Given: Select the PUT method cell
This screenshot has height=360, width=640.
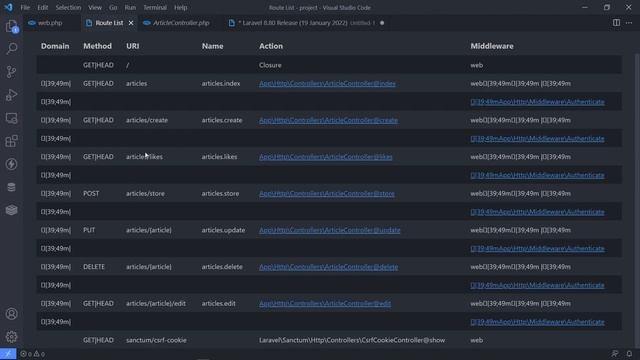Looking at the screenshot, I should (89, 230).
